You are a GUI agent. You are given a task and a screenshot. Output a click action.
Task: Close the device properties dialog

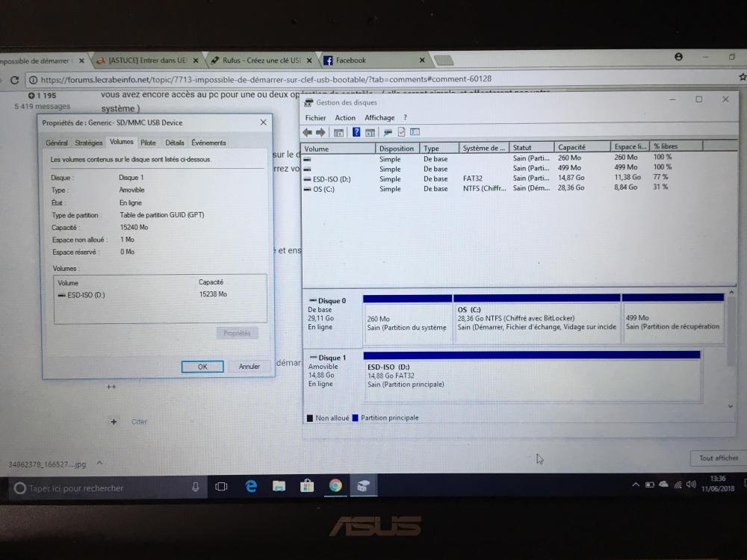(x=264, y=122)
